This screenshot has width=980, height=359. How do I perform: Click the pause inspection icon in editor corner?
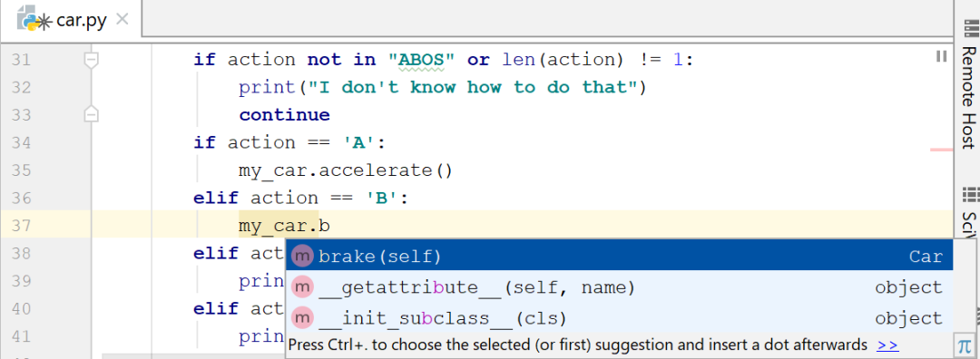(941, 56)
